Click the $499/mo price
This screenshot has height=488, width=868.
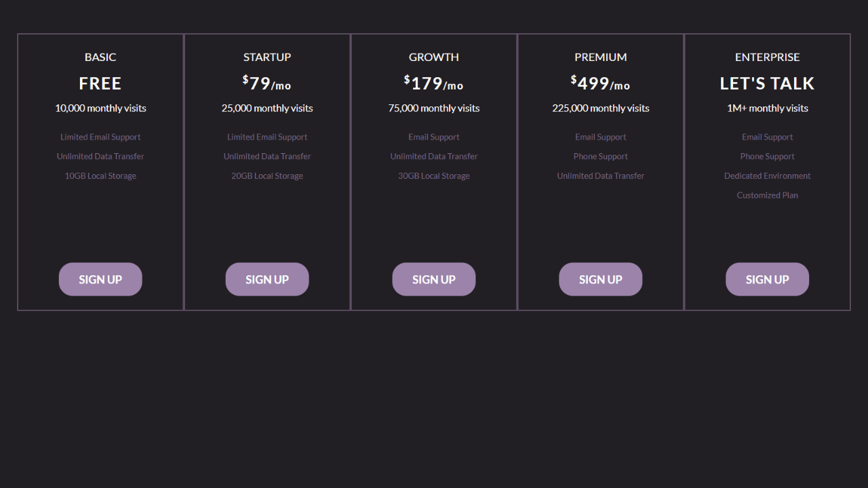[x=601, y=83]
